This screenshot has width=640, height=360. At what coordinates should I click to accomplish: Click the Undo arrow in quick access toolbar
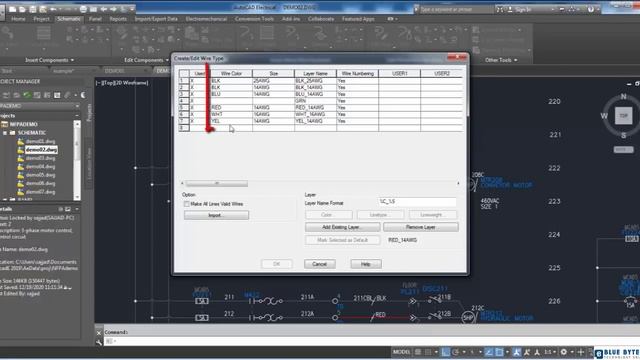[53, 9]
